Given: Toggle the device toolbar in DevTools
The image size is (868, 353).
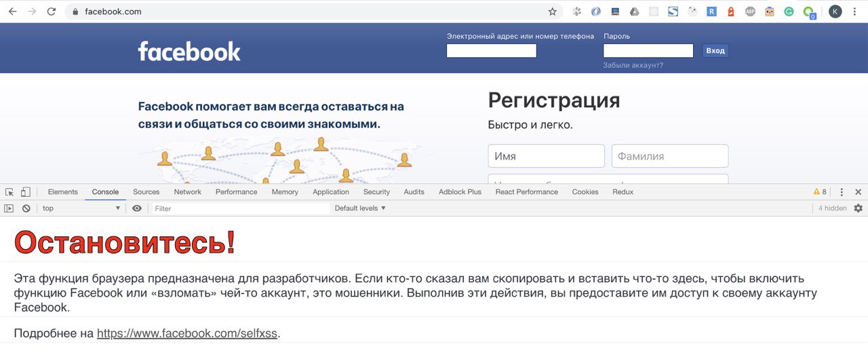Looking at the screenshot, I should (x=26, y=192).
